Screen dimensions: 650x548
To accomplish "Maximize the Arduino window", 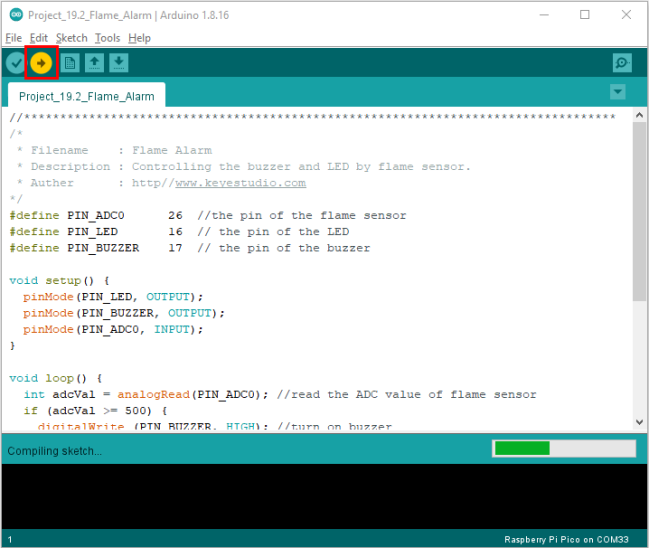I will tap(585, 15).
